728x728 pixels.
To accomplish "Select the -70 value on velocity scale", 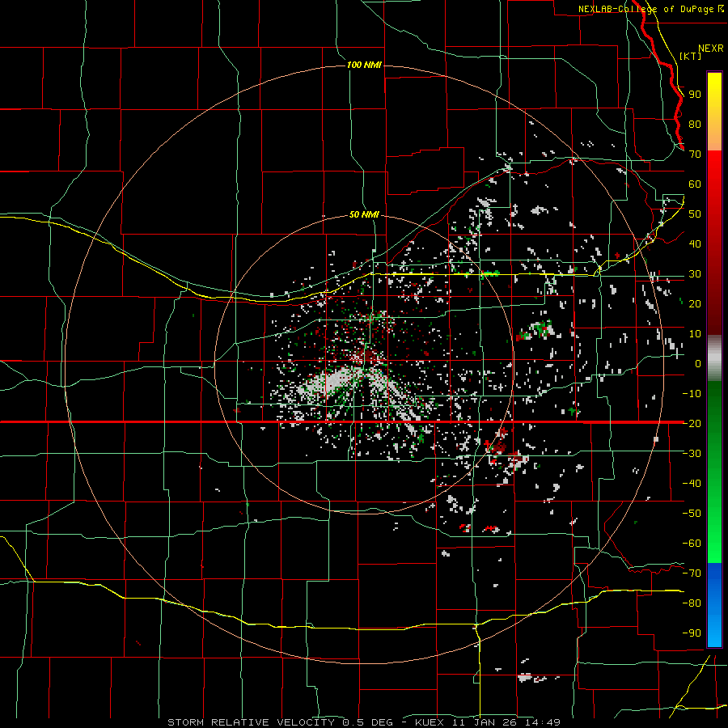I will 692,573.
